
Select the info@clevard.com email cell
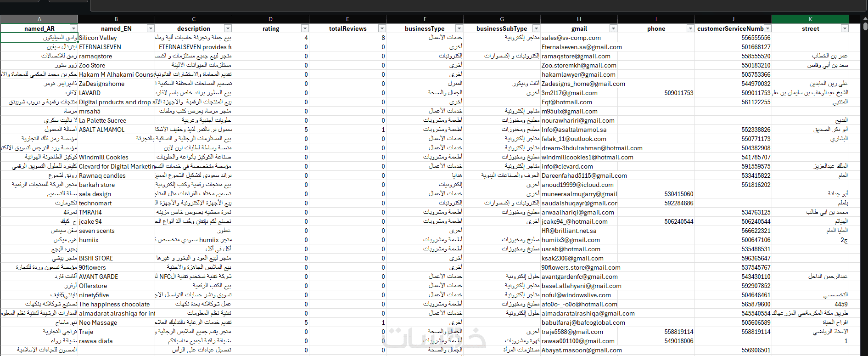pos(579,166)
